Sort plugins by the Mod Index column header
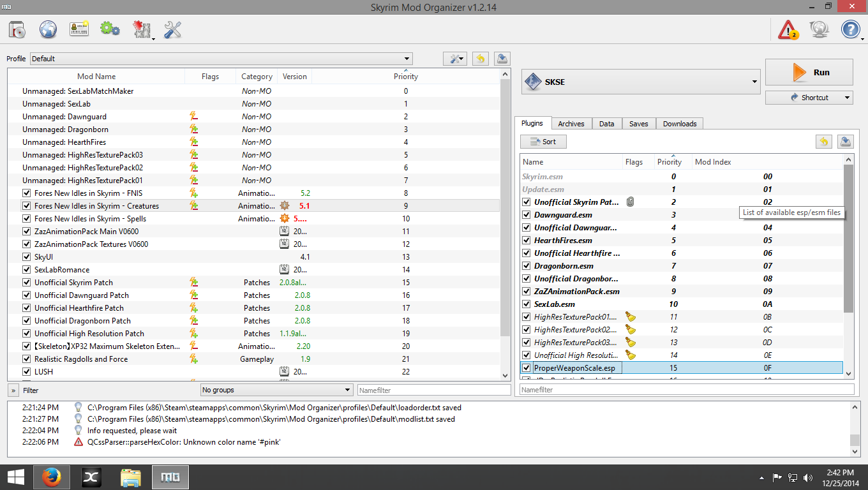The height and width of the screenshot is (490, 868). pyautogui.click(x=713, y=162)
